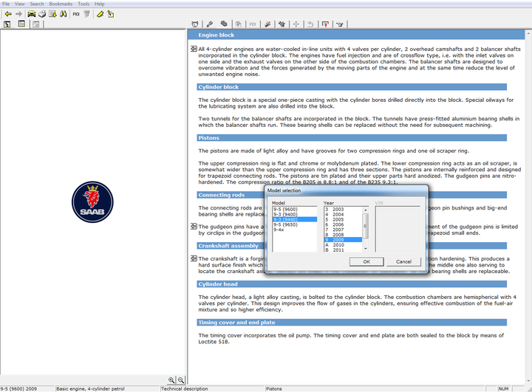The image size is (532, 392).
Task: Open the Help menu
Action: (100, 4)
